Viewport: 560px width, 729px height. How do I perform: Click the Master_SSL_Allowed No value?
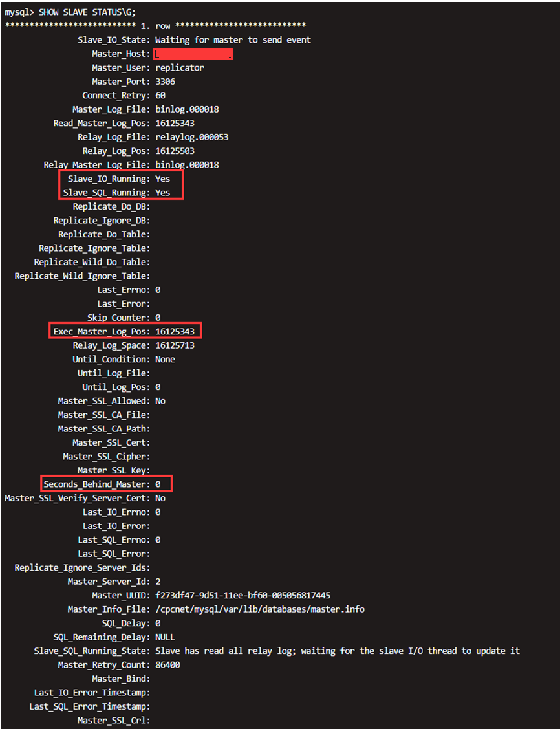coord(160,401)
